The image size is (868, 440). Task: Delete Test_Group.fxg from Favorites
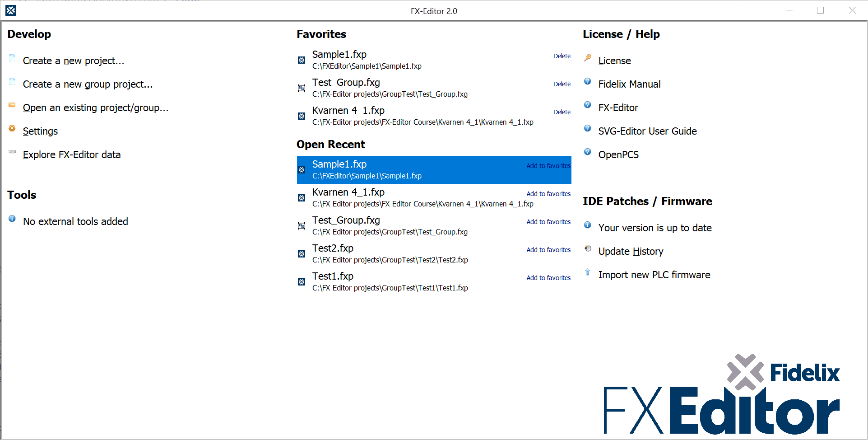562,84
